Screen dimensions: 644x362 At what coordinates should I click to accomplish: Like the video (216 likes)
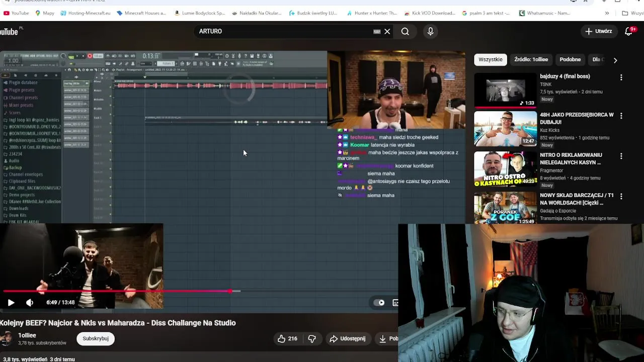tap(287, 338)
